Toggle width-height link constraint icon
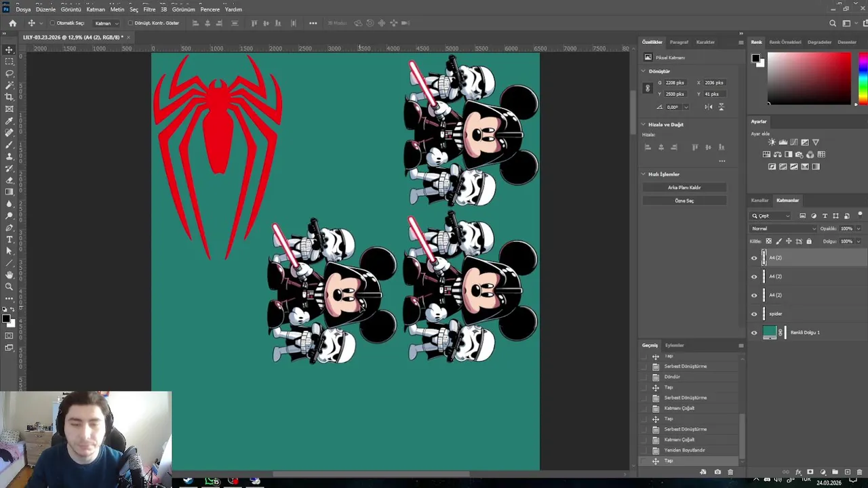Viewport: 868px width, 488px height. [648, 88]
